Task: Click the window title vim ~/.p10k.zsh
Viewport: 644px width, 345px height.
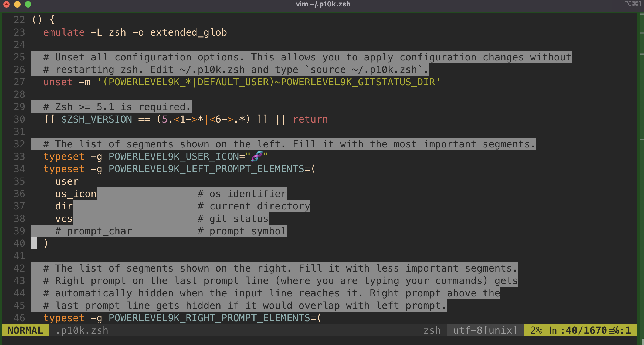Action: click(323, 4)
